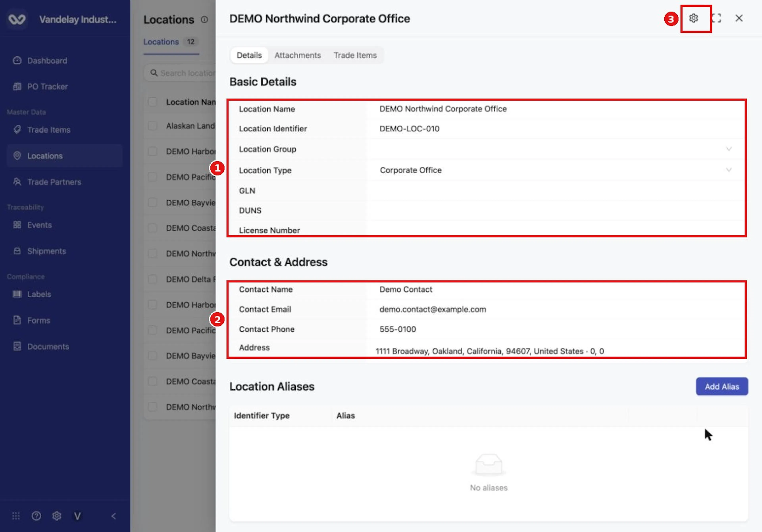
Task: Toggle the select-all checkbox in Location Name header
Action: (152, 102)
